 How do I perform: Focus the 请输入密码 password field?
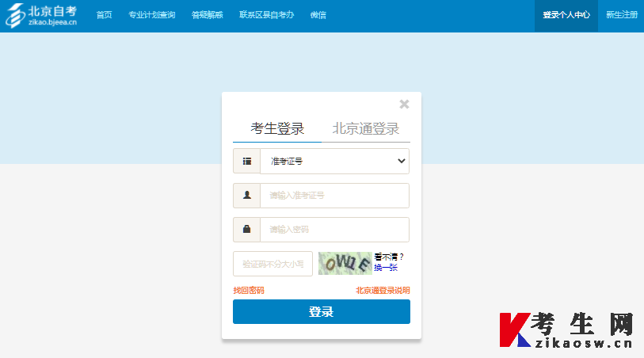pos(335,230)
